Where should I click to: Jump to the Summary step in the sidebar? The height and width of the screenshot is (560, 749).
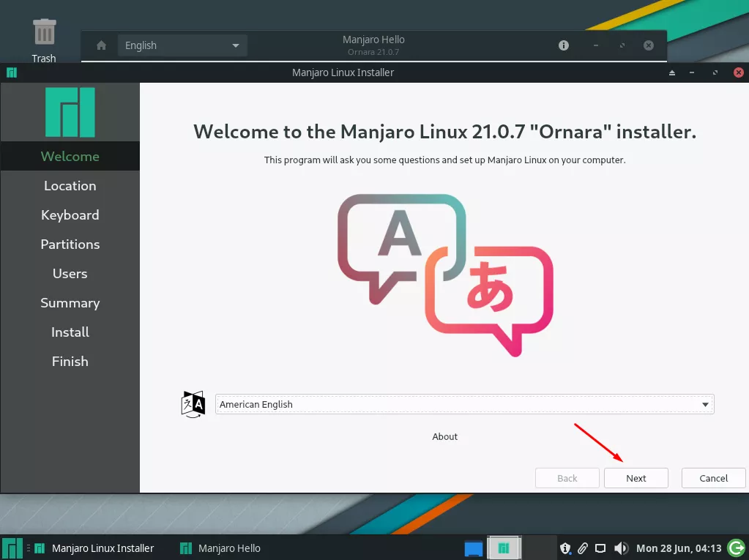[70, 302]
